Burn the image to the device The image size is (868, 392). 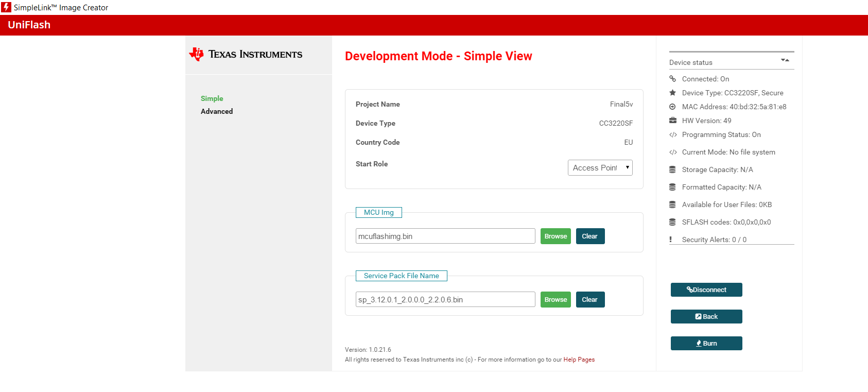[x=706, y=344]
